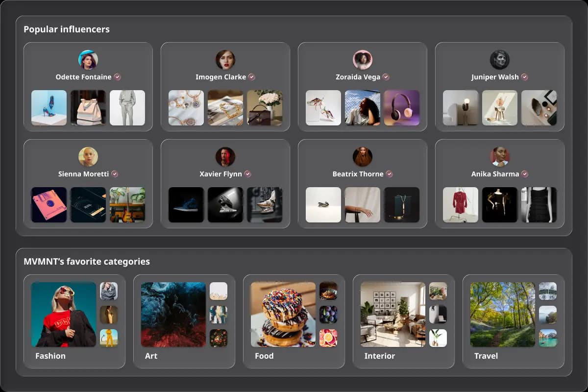The height and width of the screenshot is (392, 588).
Task: Open Anika Sharma's red dress photo
Action: tap(461, 205)
